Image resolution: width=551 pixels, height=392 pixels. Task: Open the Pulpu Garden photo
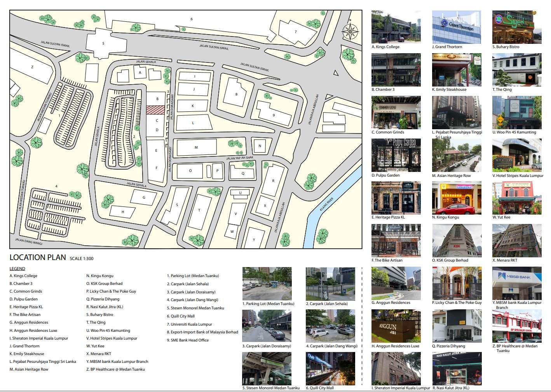(x=396, y=155)
